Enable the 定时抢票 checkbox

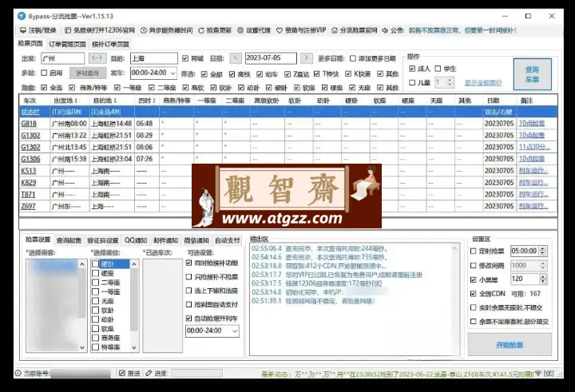[x=474, y=251]
